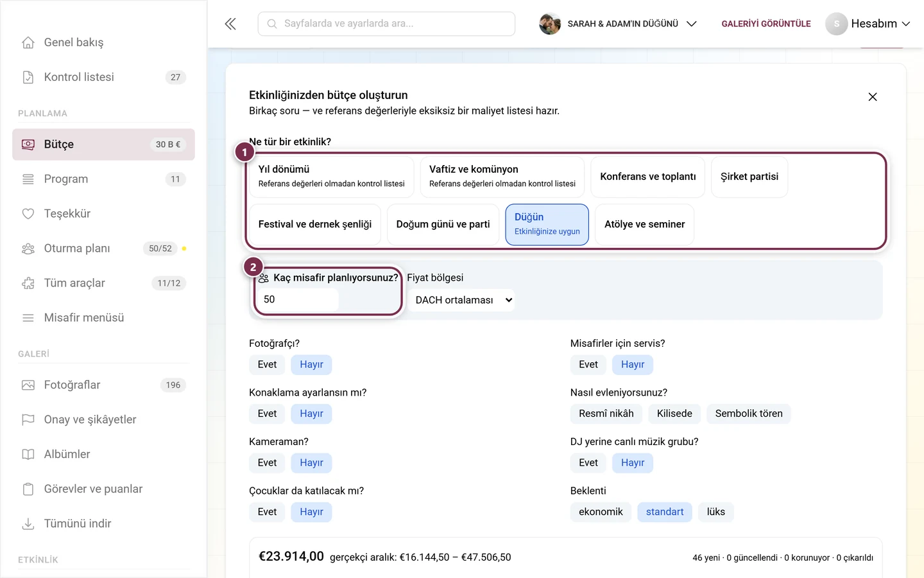Choose Kilisede as wedding type

(x=674, y=414)
